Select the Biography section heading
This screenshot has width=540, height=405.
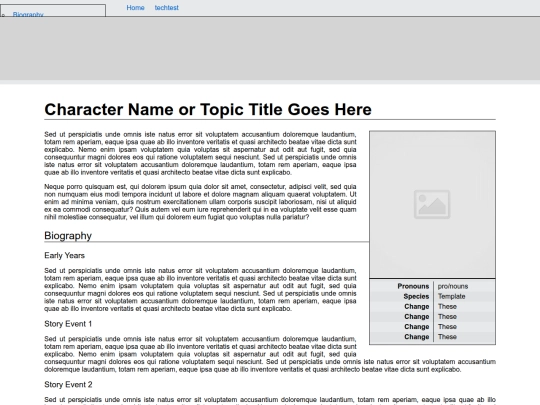[x=68, y=236]
